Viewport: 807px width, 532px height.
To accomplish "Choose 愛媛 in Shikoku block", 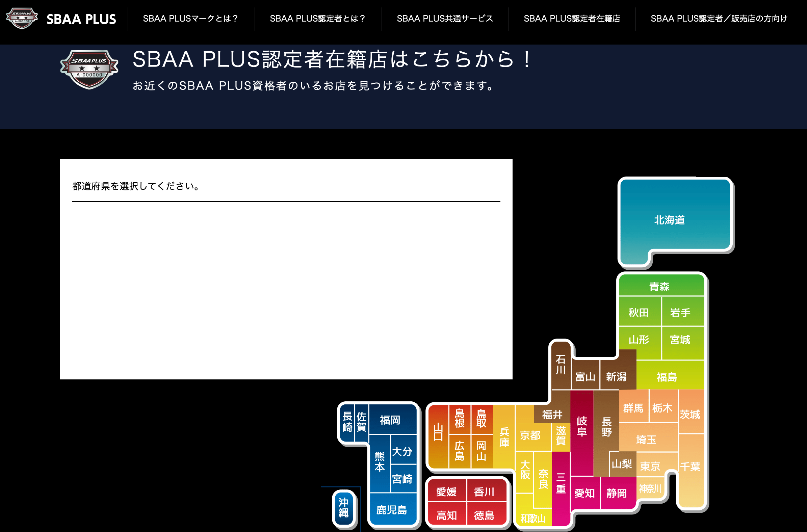I will tap(446, 491).
